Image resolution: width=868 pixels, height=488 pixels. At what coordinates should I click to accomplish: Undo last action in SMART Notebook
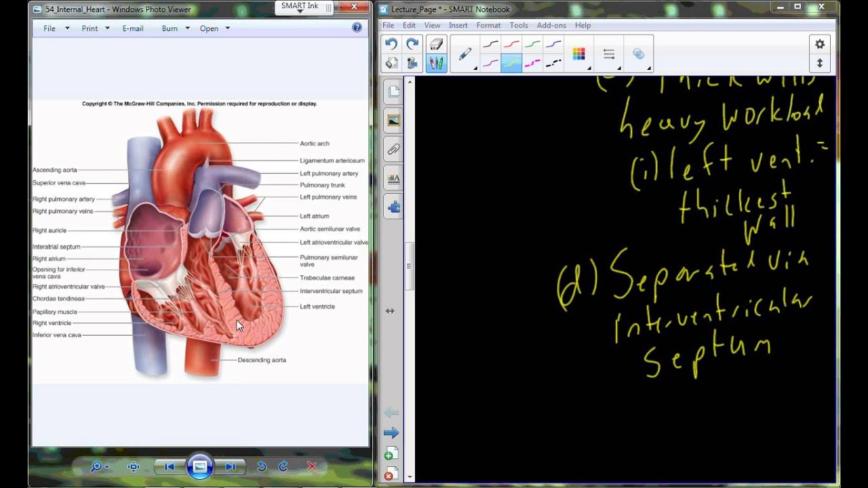(x=391, y=44)
